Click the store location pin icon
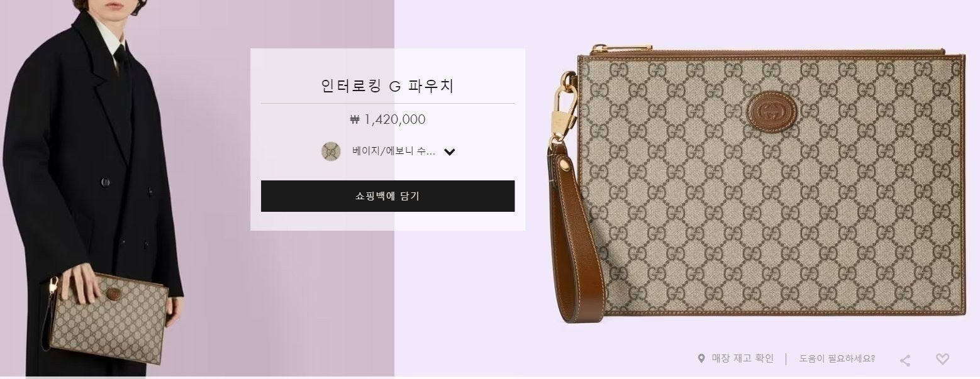 click(701, 358)
